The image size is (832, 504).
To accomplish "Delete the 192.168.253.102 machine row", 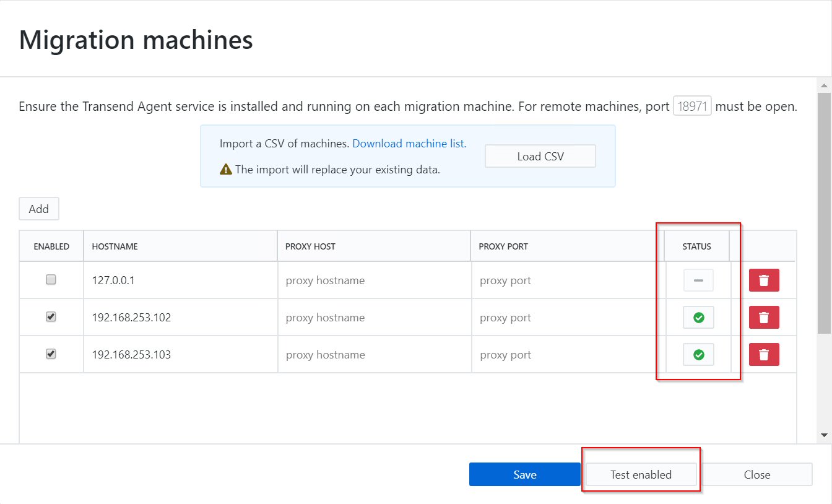I will (x=764, y=318).
